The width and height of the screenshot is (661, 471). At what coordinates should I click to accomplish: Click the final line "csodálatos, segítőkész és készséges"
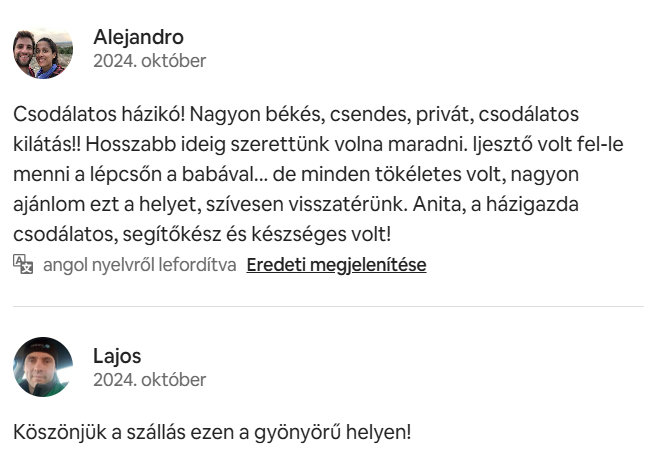pos(202,234)
